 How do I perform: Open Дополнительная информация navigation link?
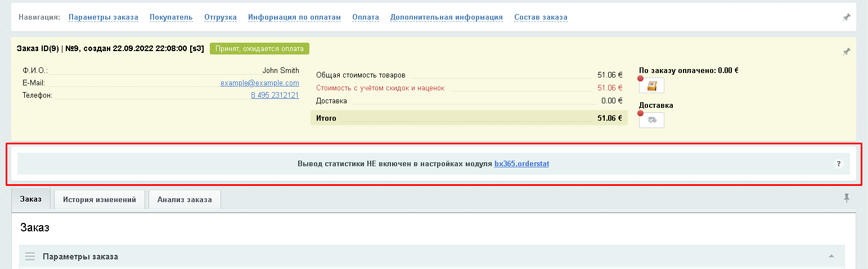point(446,17)
